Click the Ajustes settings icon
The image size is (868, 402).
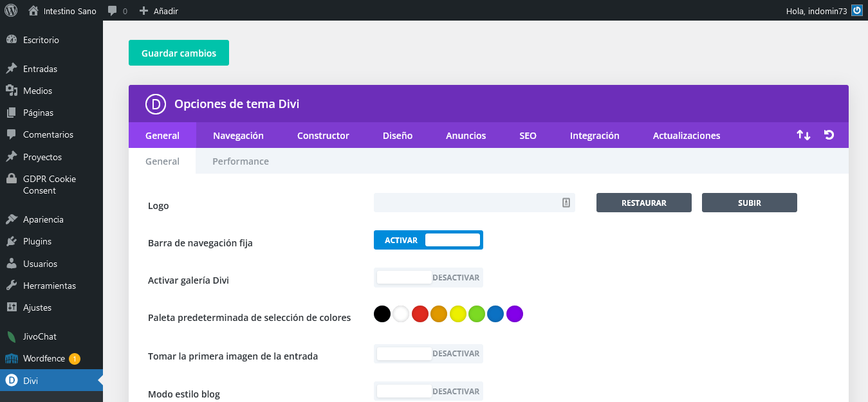pos(11,307)
